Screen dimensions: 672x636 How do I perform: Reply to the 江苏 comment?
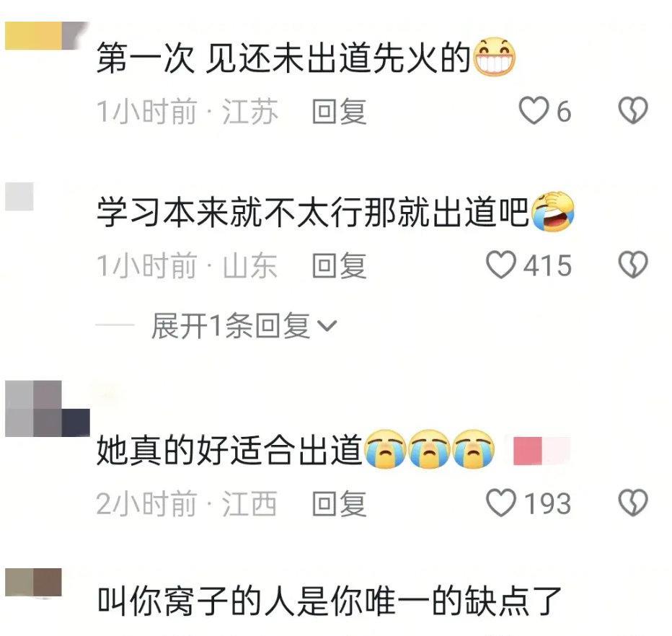339,112
